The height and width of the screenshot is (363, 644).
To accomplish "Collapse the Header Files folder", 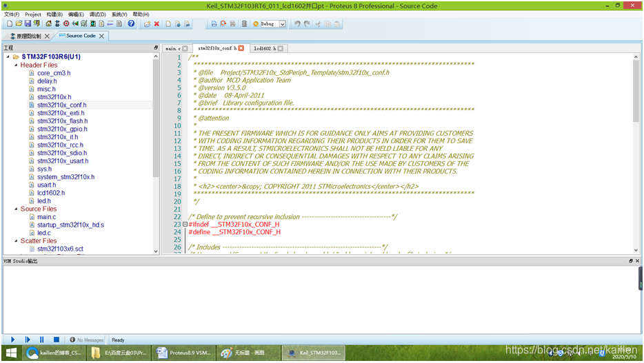I will 16,65.
